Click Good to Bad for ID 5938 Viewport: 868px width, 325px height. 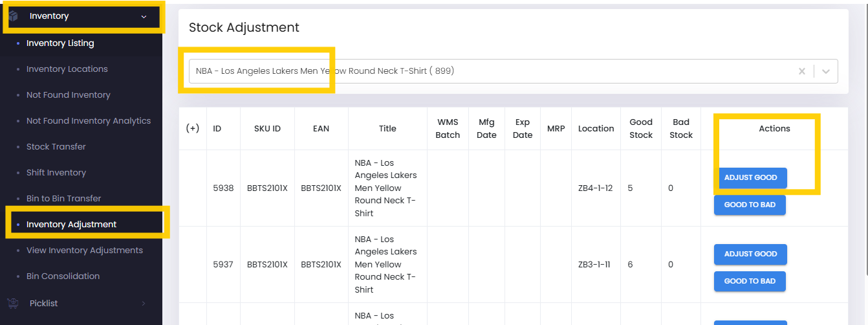[750, 205]
